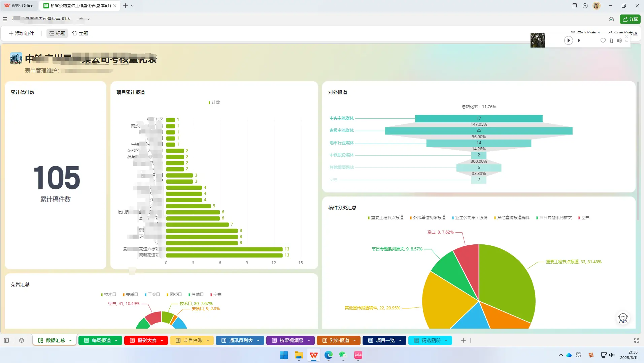Expand dropdown arrow on 每周报道 tab
The height and width of the screenshot is (363, 644).
[116, 340]
